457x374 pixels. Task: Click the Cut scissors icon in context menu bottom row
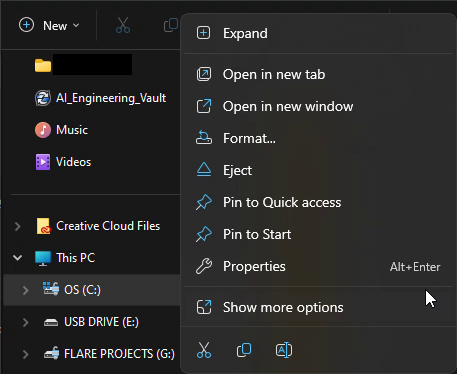[204, 350]
